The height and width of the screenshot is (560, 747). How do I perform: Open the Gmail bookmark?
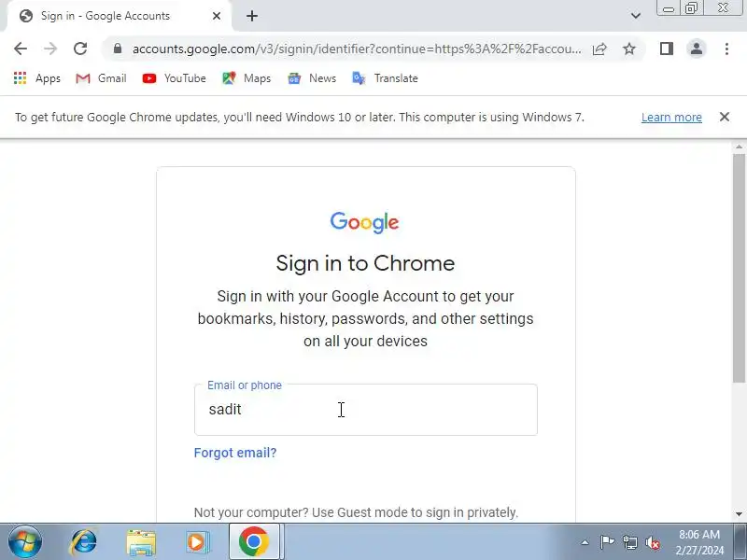(101, 78)
